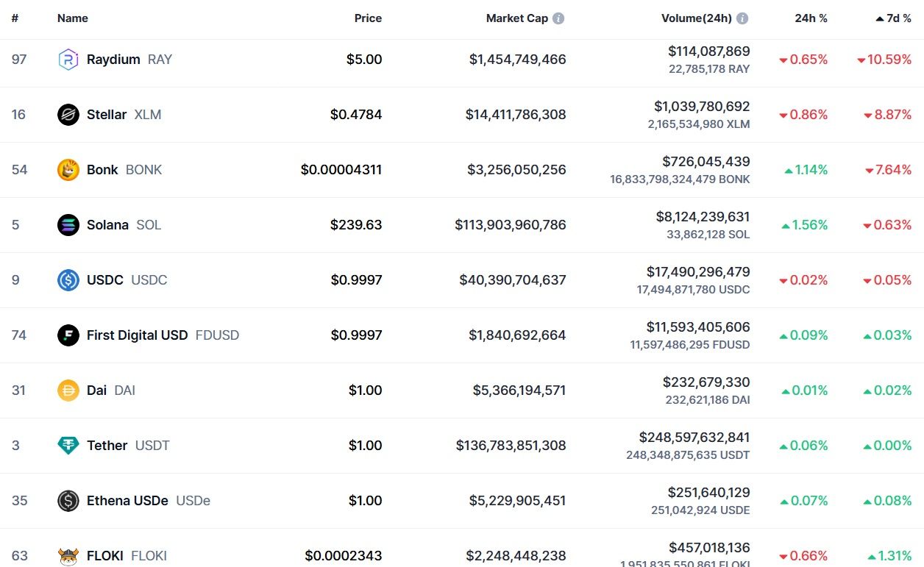Sort by the # rank column header
Screen dimensions: 924x567
pos(15,18)
